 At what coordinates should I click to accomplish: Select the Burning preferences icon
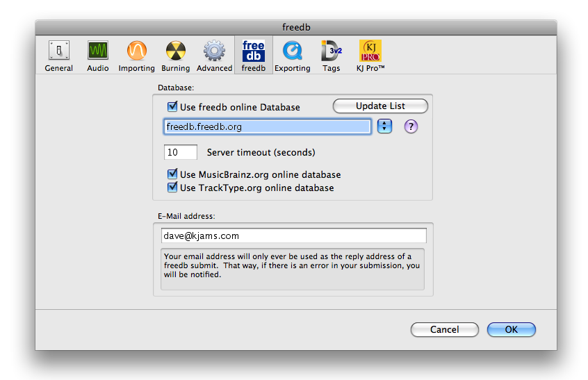point(176,56)
